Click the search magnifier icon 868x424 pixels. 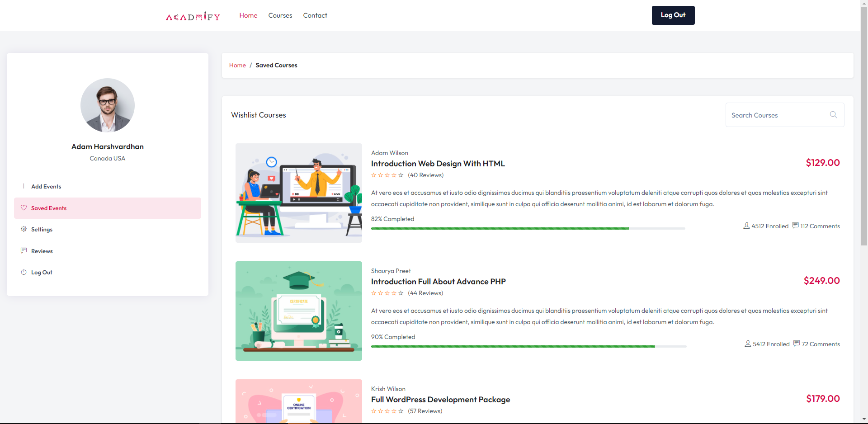point(833,115)
